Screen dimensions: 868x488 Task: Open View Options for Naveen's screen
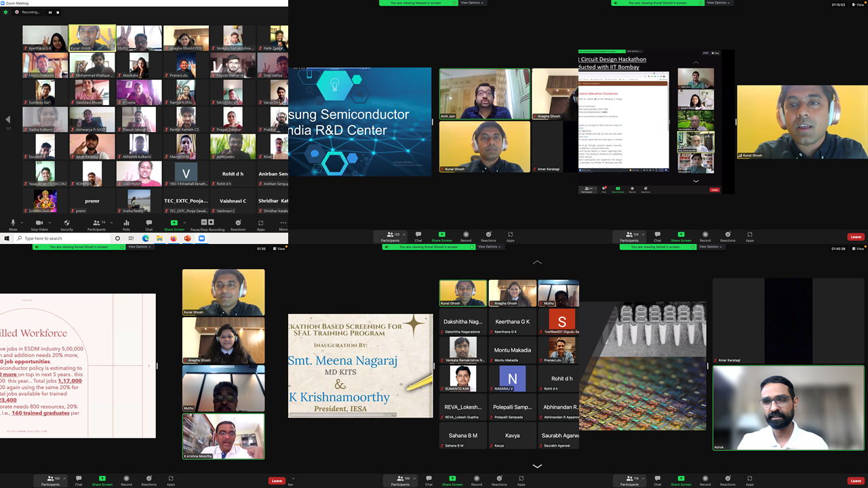tap(473, 3)
